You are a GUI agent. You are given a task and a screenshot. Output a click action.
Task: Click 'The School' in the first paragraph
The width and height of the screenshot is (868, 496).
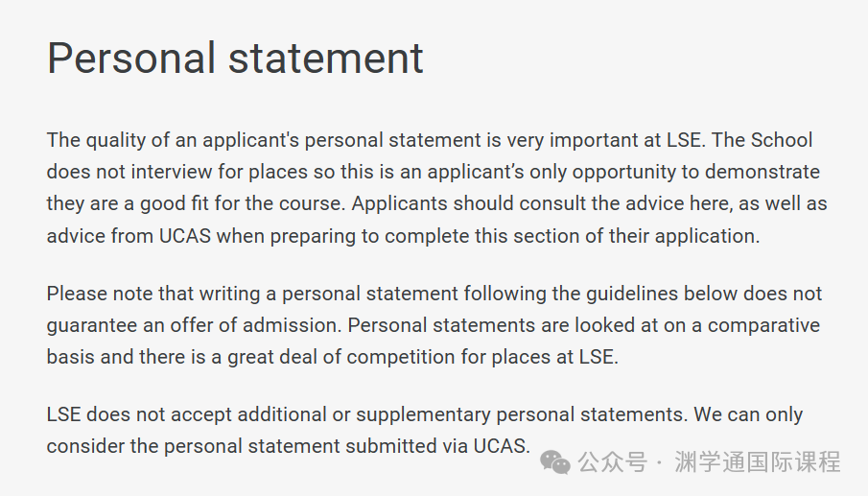[762, 139]
